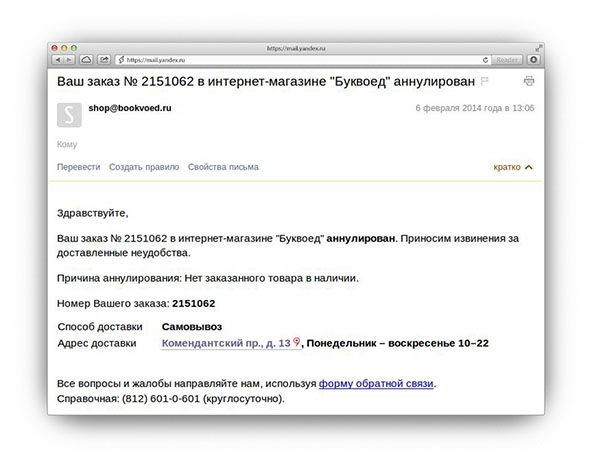Open the Перевести translate link
592x456 pixels.
point(79,167)
